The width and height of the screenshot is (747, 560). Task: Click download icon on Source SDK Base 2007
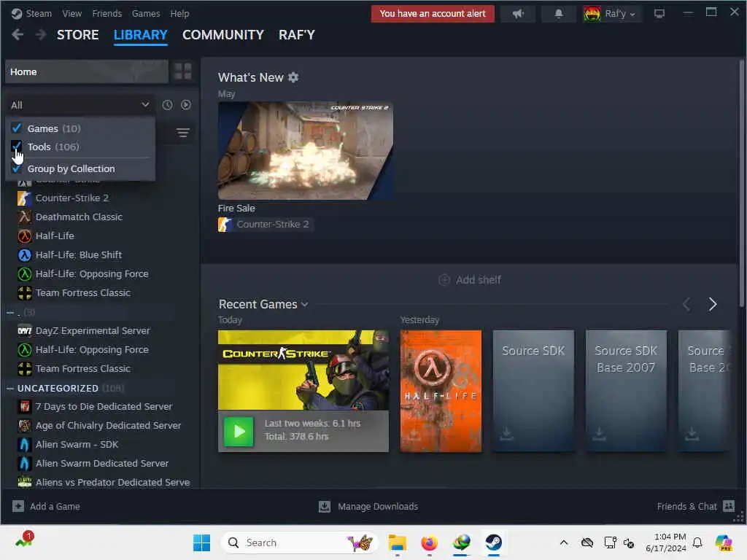click(x=600, y=433)
